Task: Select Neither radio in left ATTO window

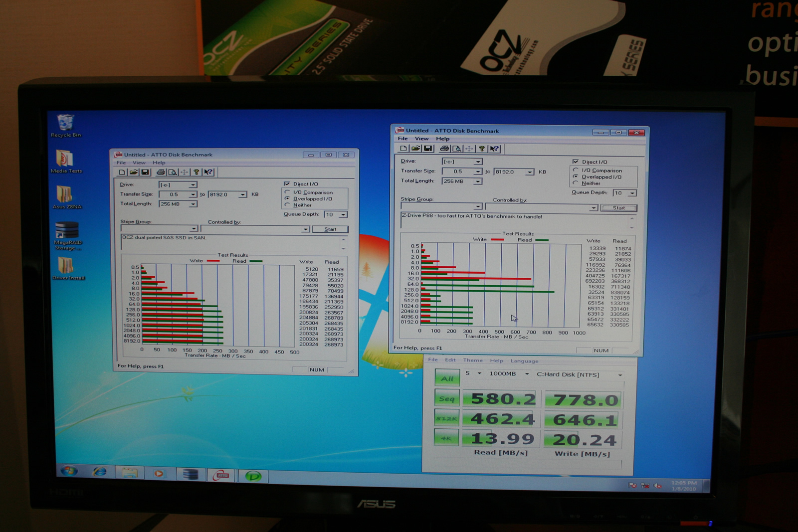Action: [x=287, y=205]
